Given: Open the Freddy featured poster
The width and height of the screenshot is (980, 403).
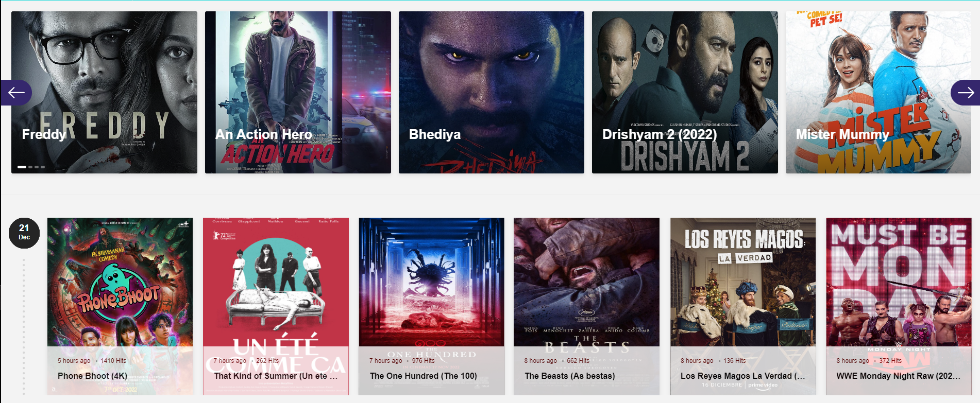Looking at the screenshot, I should click(x=104, y=92).
